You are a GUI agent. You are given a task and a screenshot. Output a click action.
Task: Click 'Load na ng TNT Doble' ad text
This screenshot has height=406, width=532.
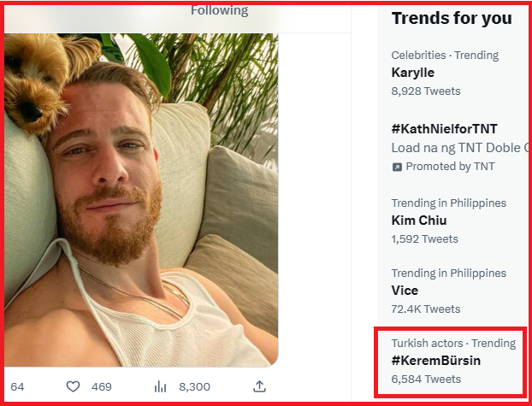point(457,147)
